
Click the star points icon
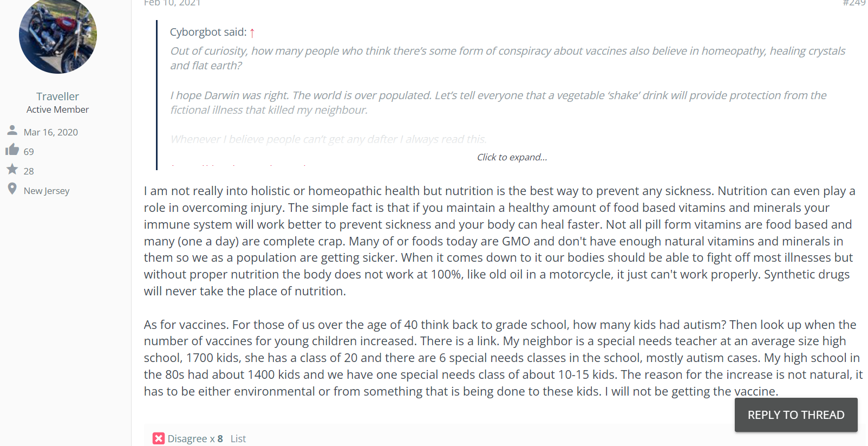point(12,170)
